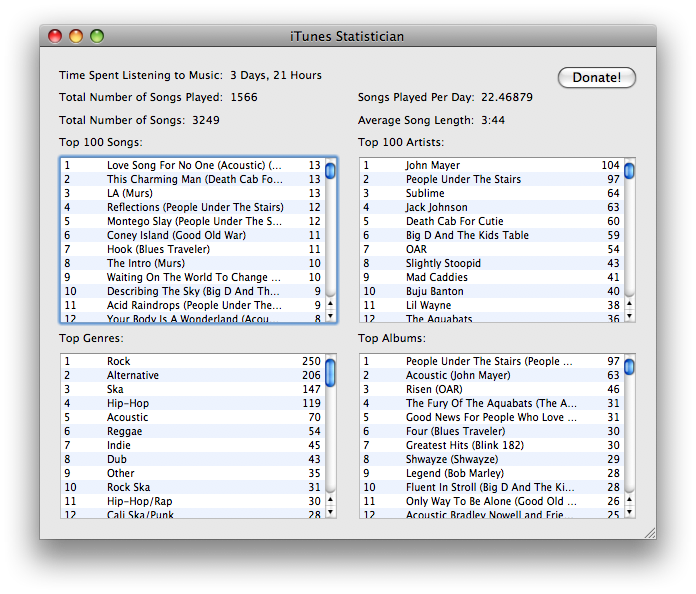
Task: Click the Top Genres scroll-up arrow
Action: point(330,500)
